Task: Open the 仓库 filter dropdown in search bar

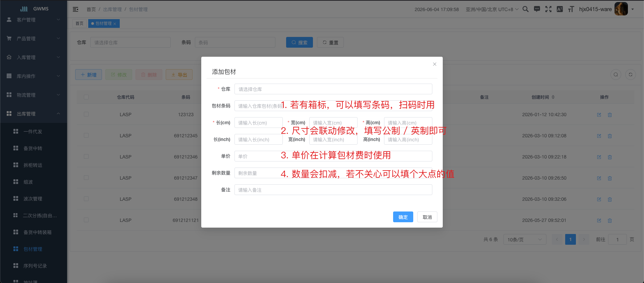Action: [130, 42]
